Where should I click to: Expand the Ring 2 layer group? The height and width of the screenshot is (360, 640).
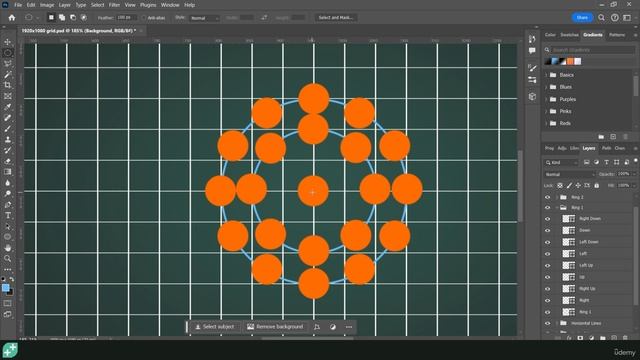coord(557,197)
